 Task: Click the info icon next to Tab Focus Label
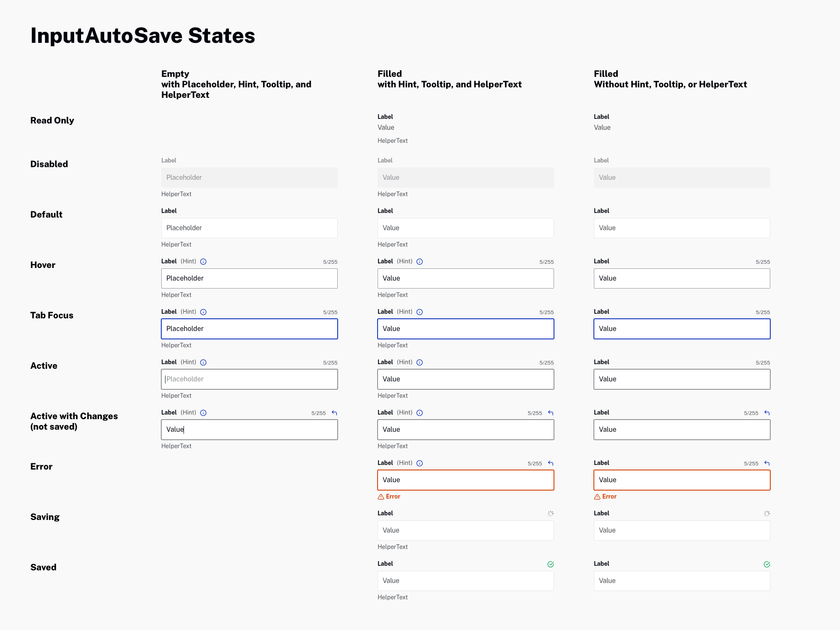203,312
